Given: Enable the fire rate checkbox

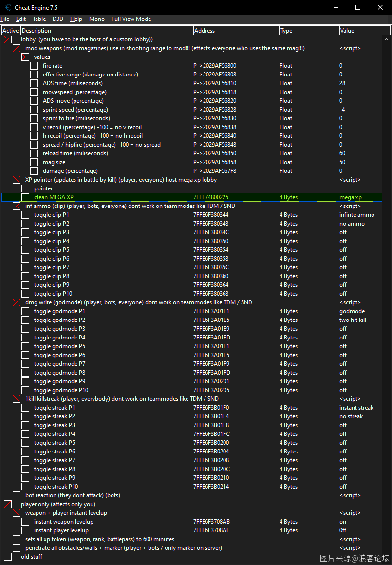Looking at the screenshot, I should point(34,66).
